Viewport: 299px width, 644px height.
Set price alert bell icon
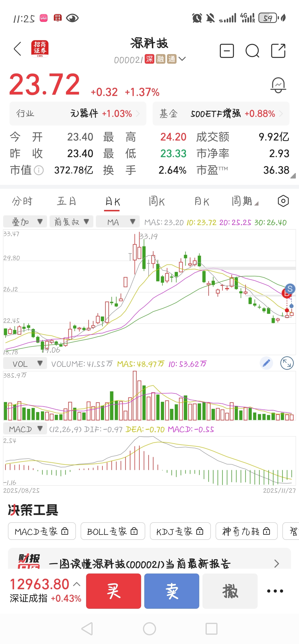pos(278,85)
